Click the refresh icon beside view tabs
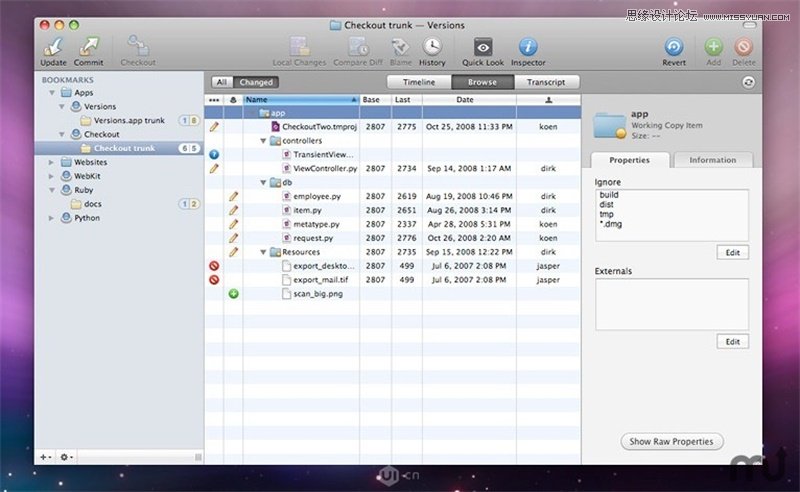The width and height of the screenshot is (800, 492). tap(749, 82)
